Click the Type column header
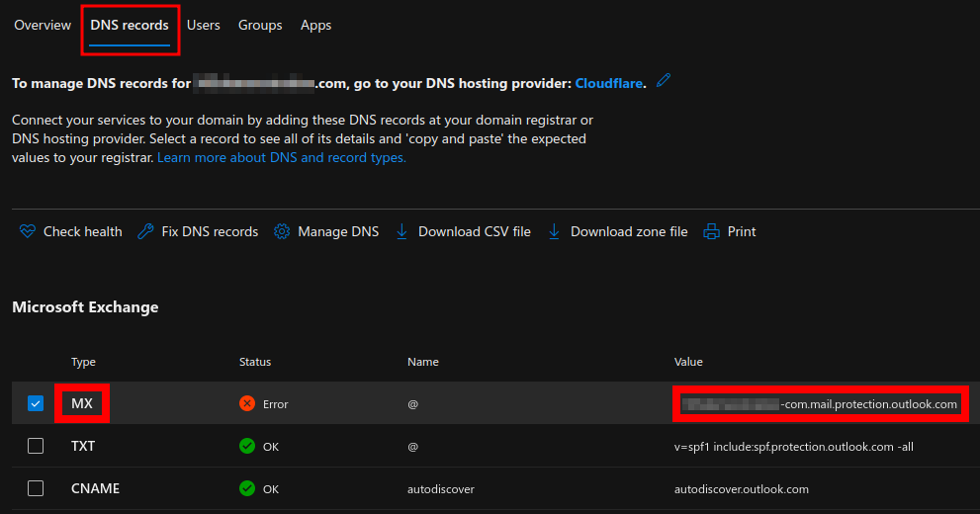 coord(83,362)
